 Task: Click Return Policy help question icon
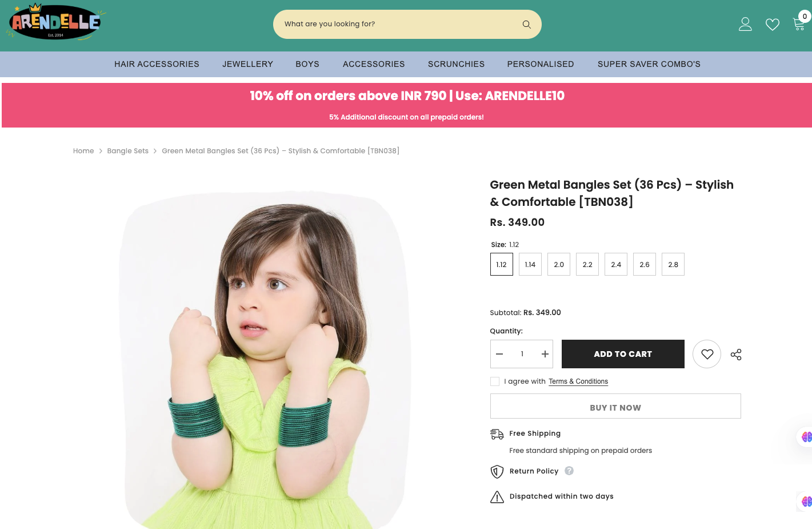(x=569, y=471)
